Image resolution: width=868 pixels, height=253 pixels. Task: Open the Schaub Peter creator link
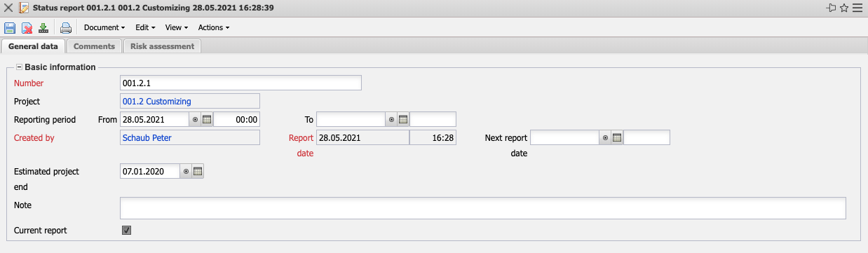coord(147,138)
